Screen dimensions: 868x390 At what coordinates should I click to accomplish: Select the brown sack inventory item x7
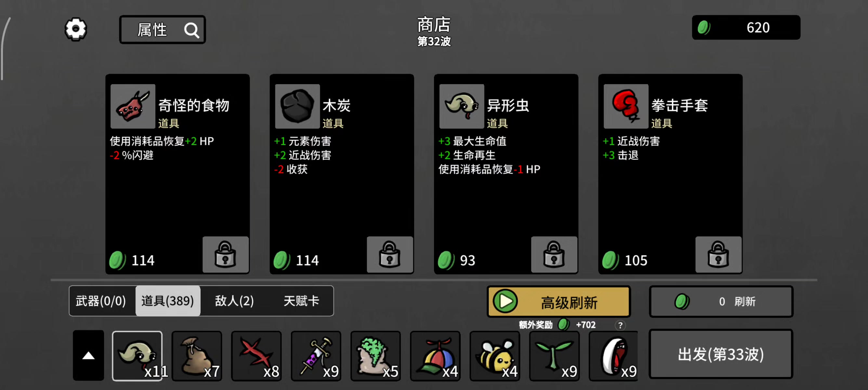(x=197, y=356)
